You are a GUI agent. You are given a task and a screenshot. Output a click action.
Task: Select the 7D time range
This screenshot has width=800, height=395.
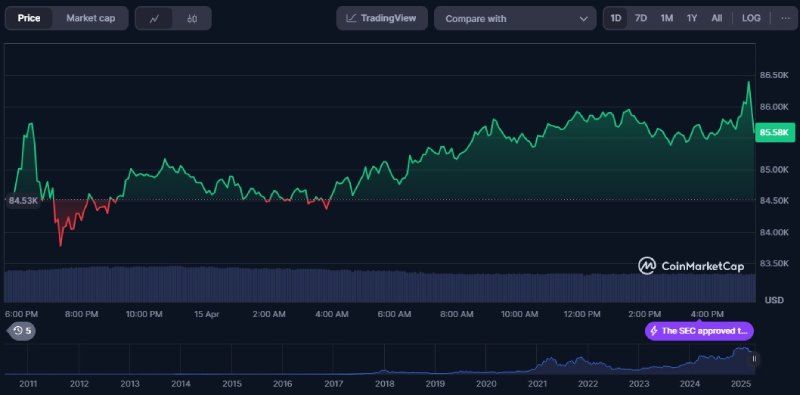pyautogui.click(x=641, y=18)
